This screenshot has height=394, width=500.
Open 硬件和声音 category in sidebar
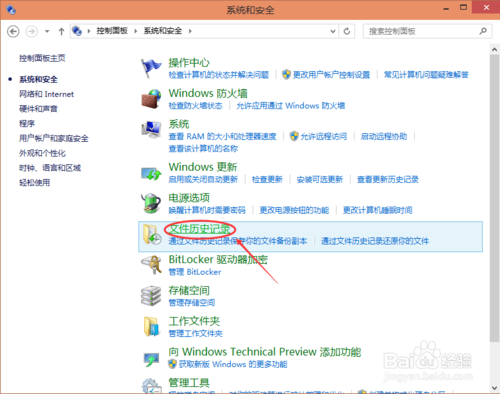38,109
